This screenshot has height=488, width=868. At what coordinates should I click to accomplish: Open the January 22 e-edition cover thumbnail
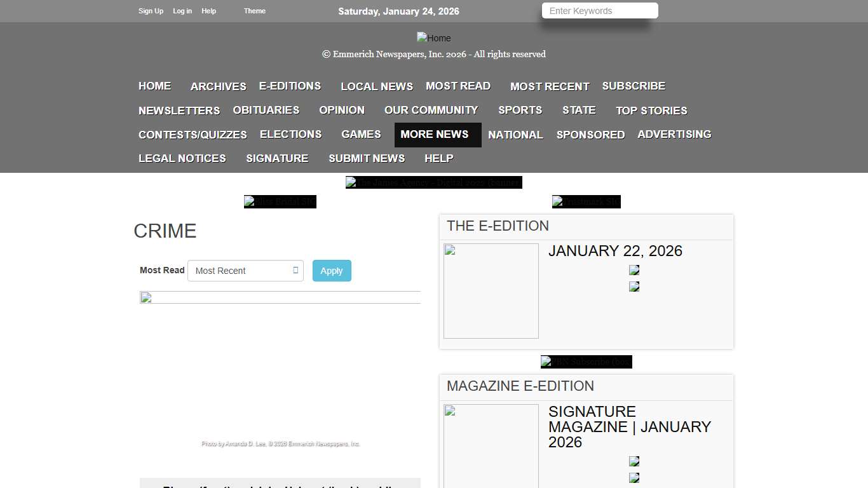click(x=491, y=291)
